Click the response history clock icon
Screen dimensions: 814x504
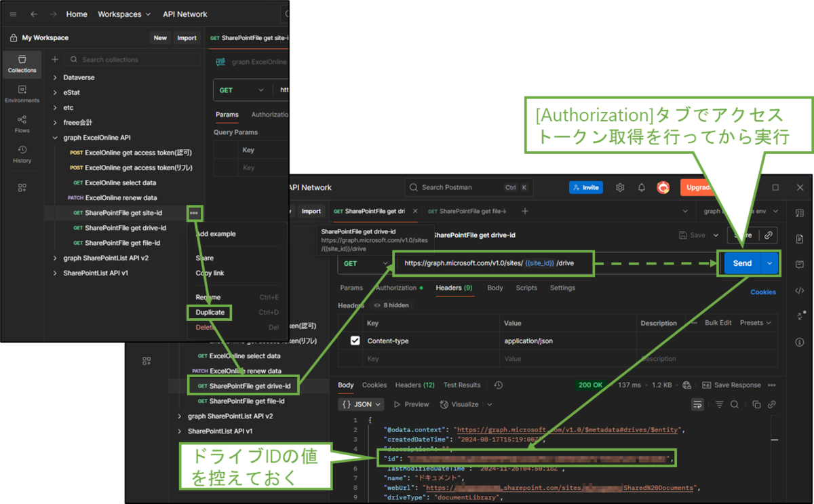tap(499, 385)
